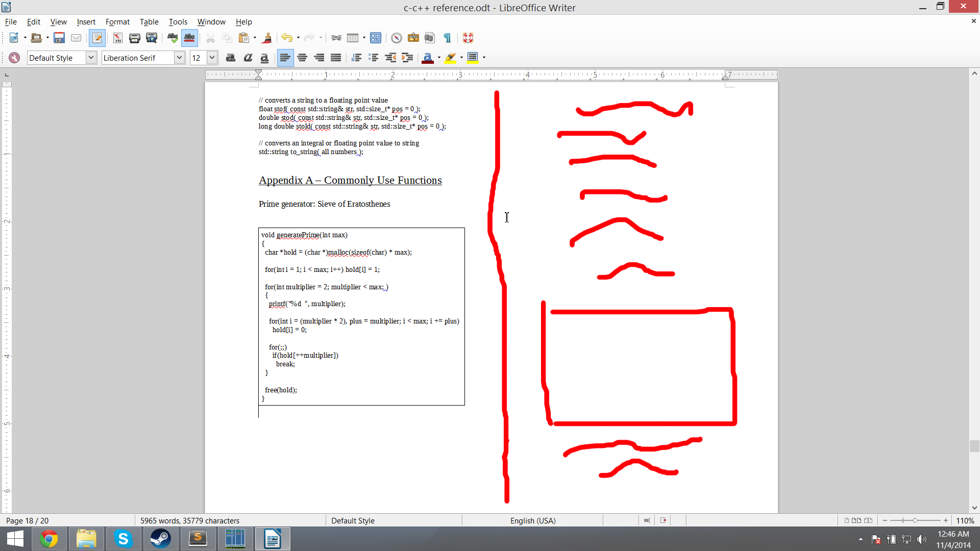980x551 pixels.
Task: Expand the font size dropdown
Action: [x=213, y=57]
